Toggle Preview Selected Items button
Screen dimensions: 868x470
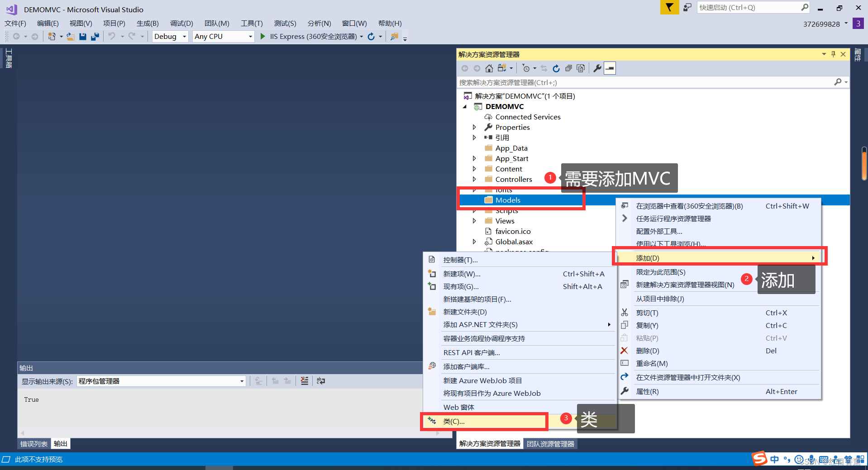pyautogui.click(x=610, y=68)
